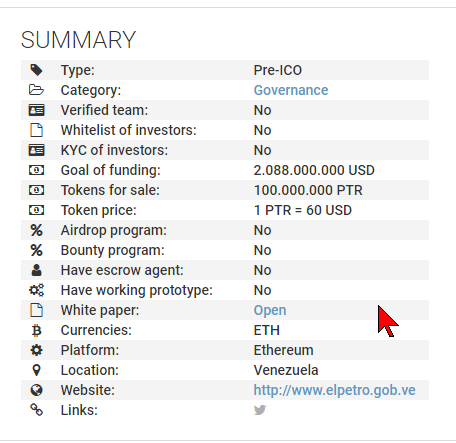
Task: Click the person icon beside Have escrow agent
Action: coord(36,270)
